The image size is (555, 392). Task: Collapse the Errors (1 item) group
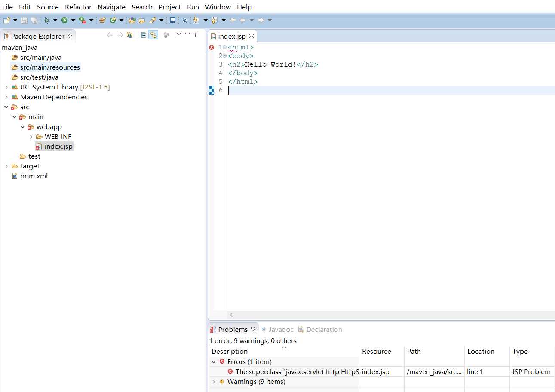click(214, 362)
